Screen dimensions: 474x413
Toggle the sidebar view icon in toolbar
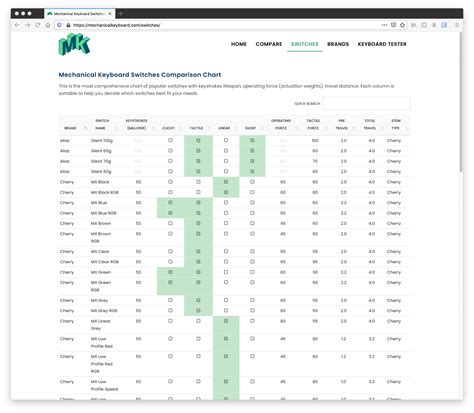point(424,25)
